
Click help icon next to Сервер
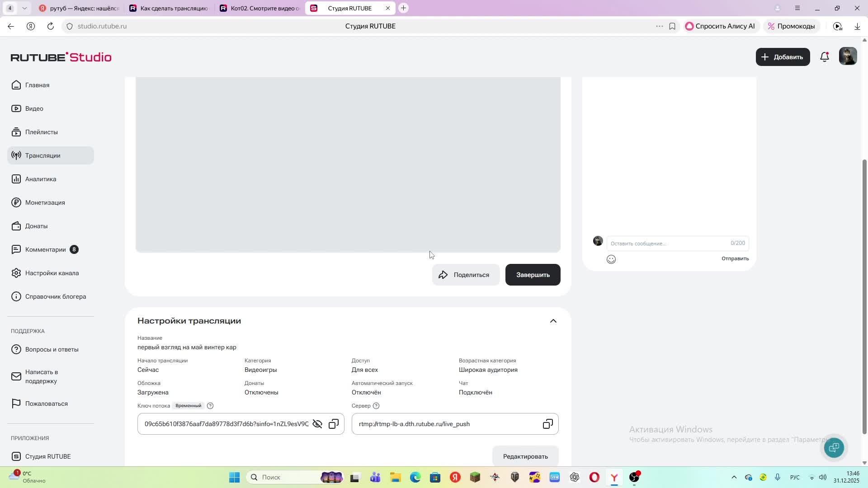tap(376, 406)
